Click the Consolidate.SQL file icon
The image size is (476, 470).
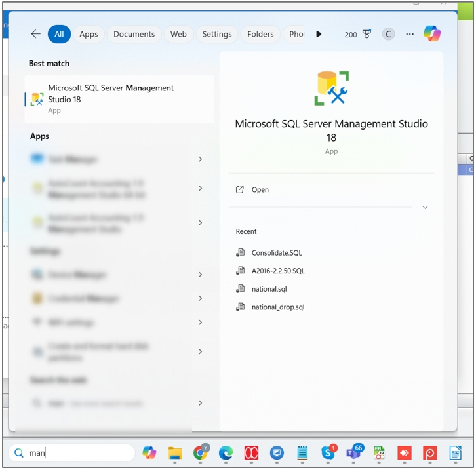pyautogui.click(x=240, y=252)
